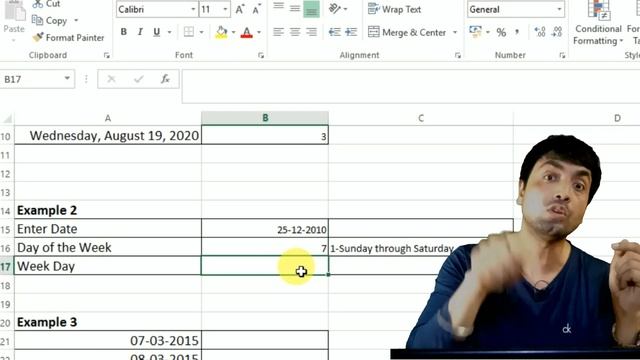Increase decimal places
This screenshot has width=640, height=360.
(x=540, y=32)
